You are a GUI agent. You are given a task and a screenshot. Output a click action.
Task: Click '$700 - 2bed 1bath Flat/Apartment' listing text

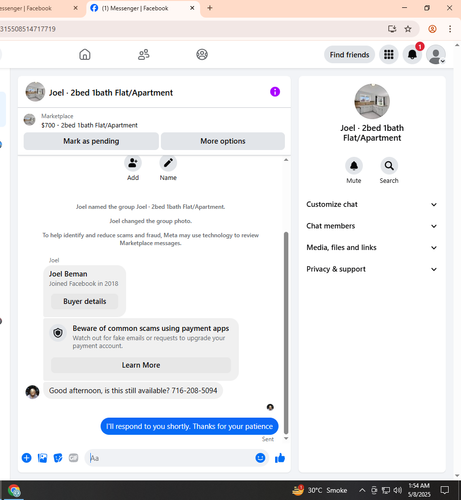point(89,125)
